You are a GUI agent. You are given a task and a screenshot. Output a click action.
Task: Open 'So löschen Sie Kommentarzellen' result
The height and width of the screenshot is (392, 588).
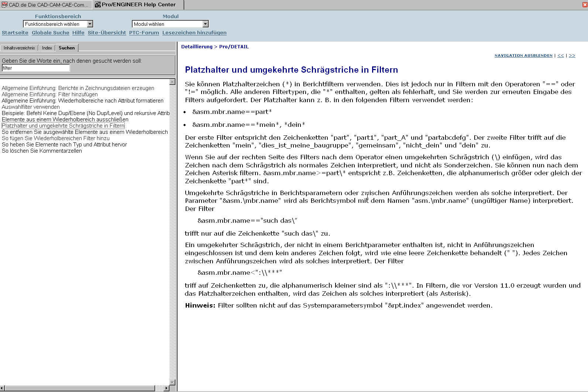[42, 151]
